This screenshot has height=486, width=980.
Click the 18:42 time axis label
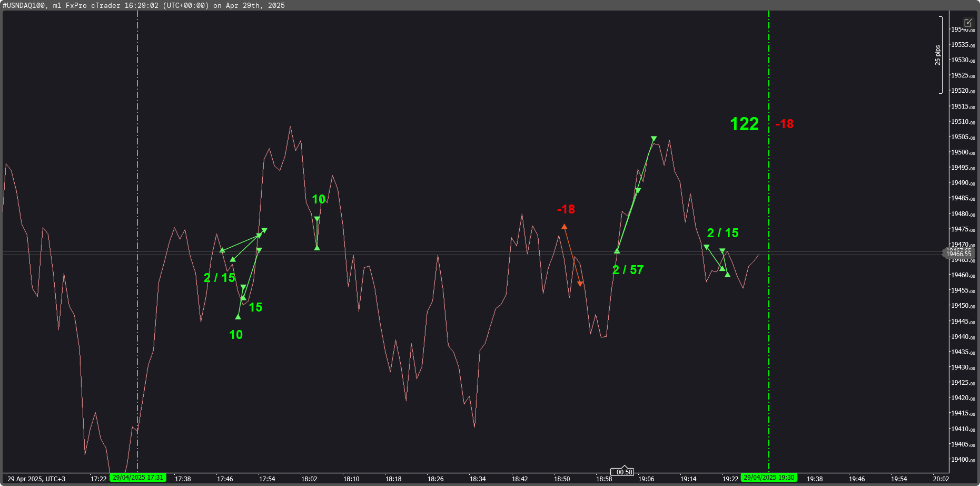click(520, 479)
